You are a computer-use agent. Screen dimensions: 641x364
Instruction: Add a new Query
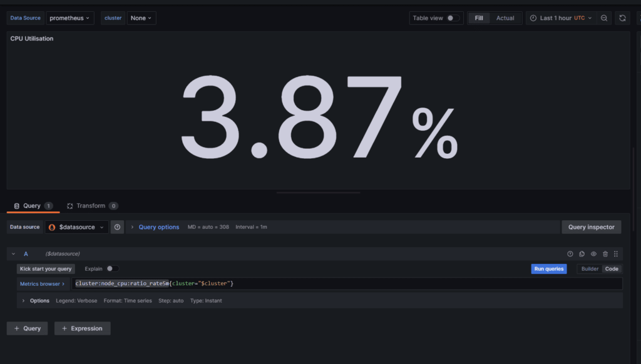click(x=28, y=328)
